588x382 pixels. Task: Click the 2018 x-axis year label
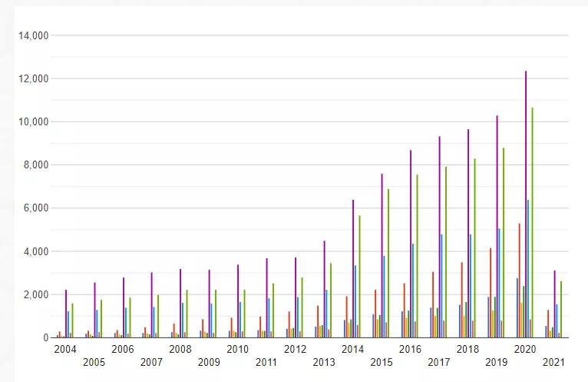coord(467,349)
